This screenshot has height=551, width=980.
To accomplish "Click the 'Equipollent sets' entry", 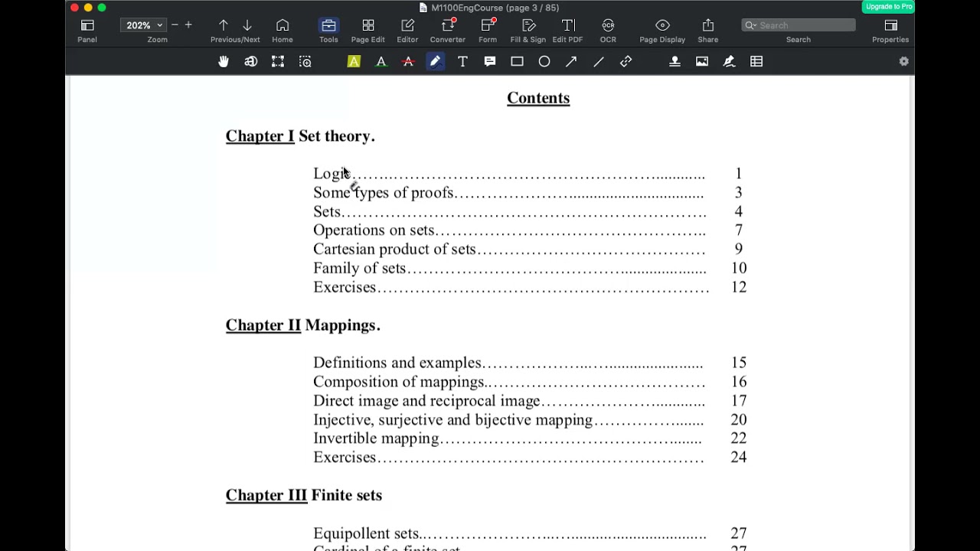I will (366, 533).
